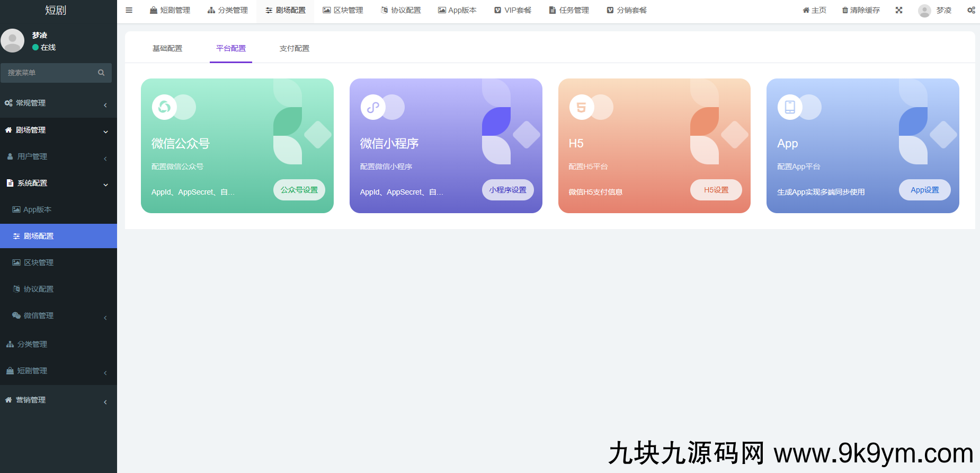Open 区块管理 in the sidebar
The image size is (980, 473).
(x=58, y=262)
